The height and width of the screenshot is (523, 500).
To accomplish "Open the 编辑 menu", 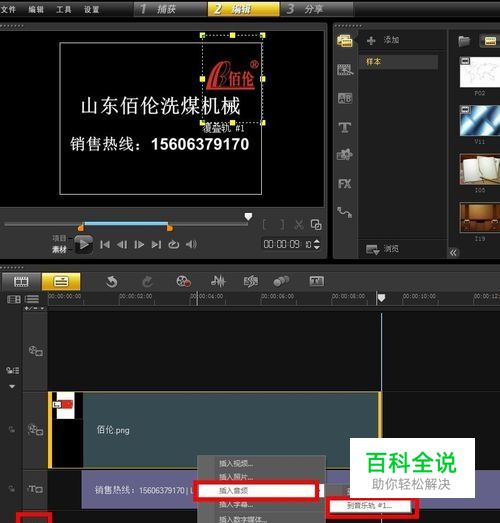I will point(36,9).
